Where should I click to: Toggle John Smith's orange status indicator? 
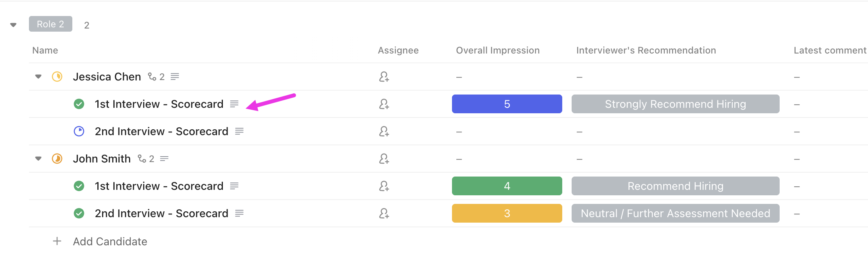tap(57, 159)
